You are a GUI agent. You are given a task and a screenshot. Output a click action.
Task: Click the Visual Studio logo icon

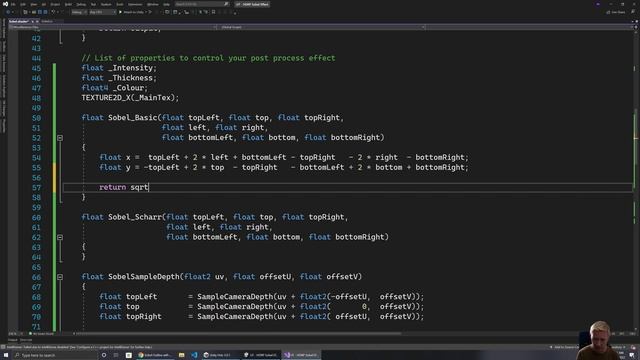pos(5,4)
